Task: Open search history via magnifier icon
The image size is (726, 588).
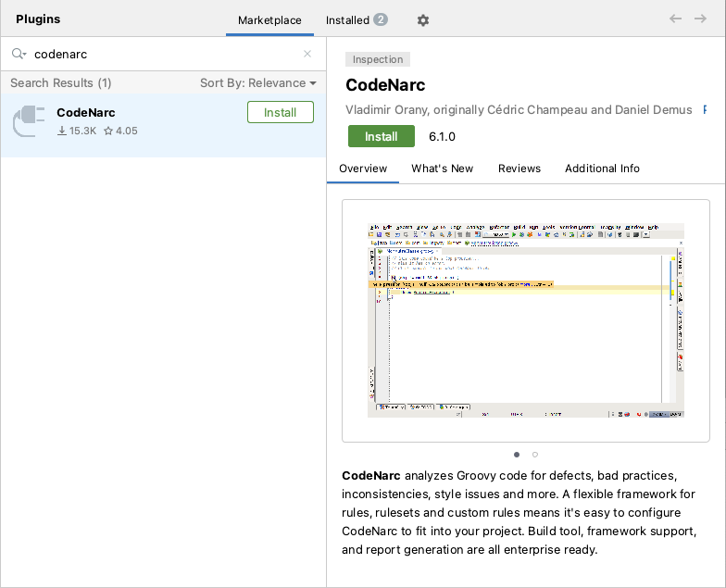Action: point(19,54)
